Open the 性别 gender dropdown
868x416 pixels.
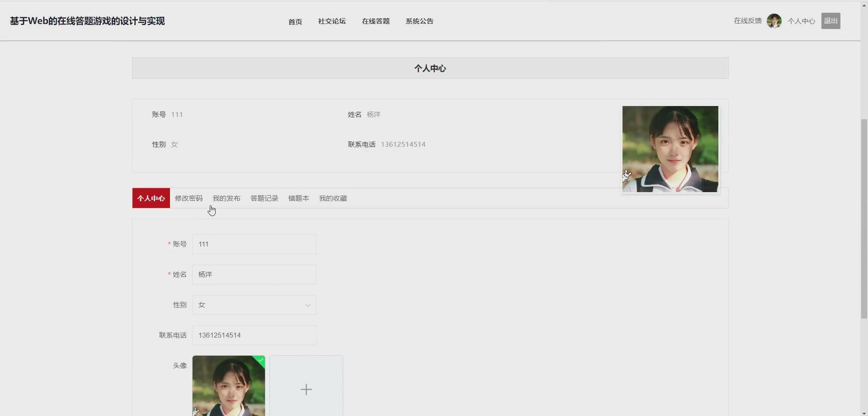click(x=254, y=305)
